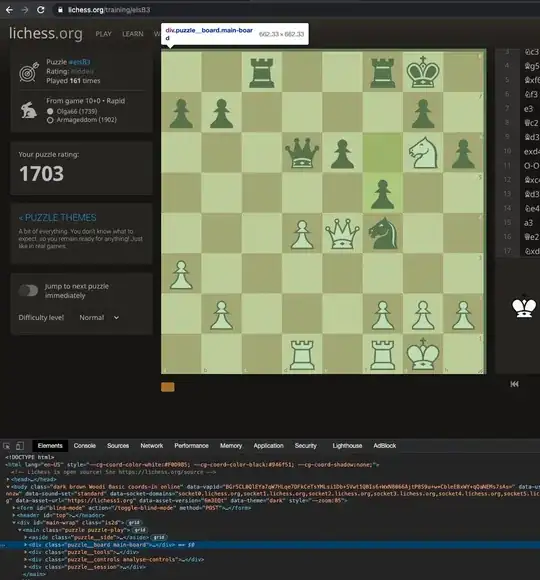The image size is (540, 580).
Task: Switch to the Sources tab
Action: pyautogui.click(x=118, y=446)
